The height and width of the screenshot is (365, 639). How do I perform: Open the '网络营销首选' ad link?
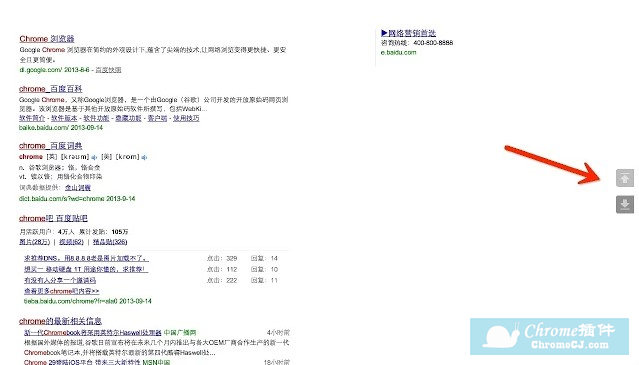(408, 33)
